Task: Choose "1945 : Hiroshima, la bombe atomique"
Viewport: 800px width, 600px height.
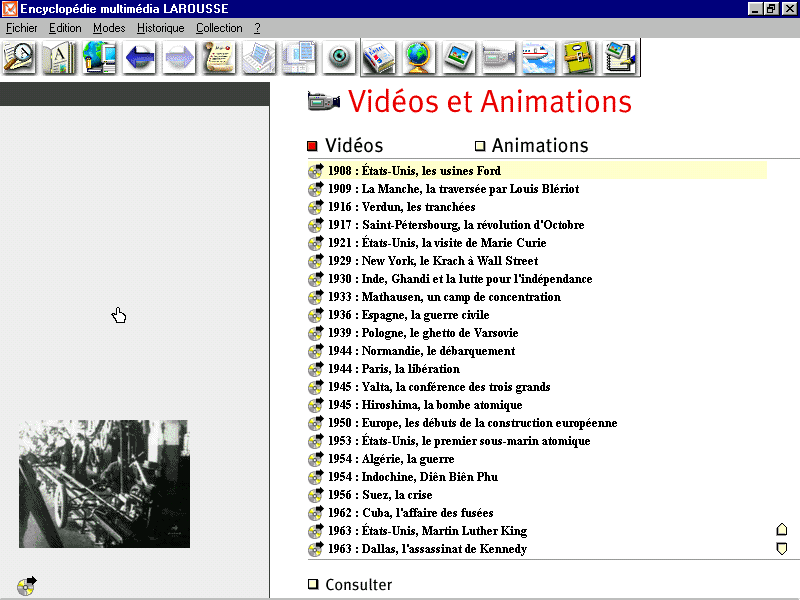Action: pos(415,405)
